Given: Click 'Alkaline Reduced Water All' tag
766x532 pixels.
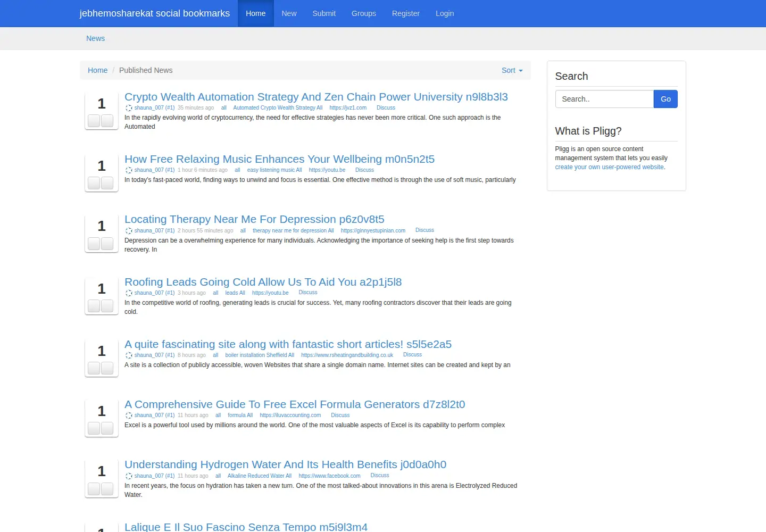Looking at the screenshot, I should pos(260,476).
